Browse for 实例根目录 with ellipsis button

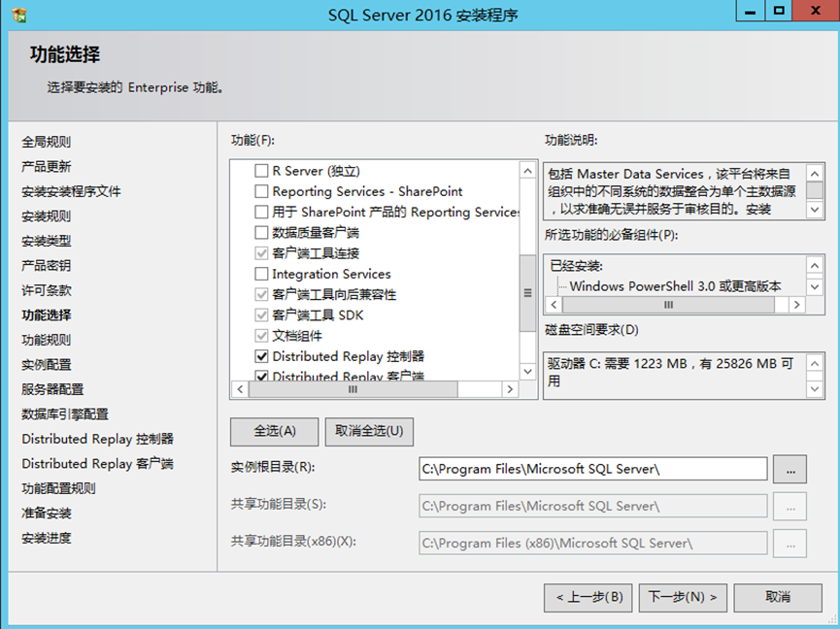click(x=790, y=470)
